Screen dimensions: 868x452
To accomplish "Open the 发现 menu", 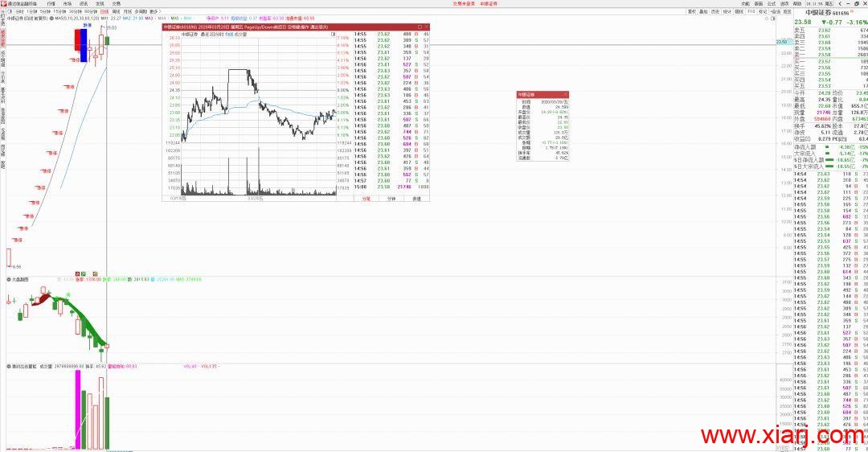I will tap(100, 3).
